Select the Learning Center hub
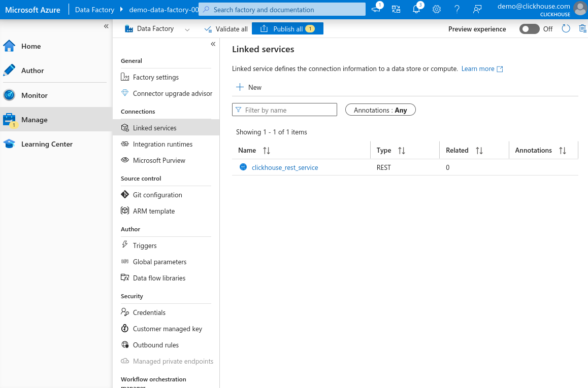 tap(48, 144)
